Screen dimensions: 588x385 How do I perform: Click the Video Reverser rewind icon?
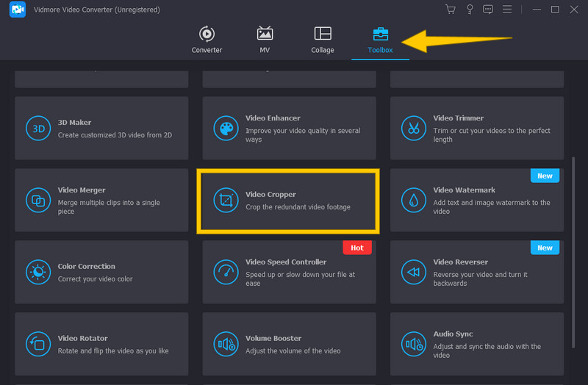(x=414, y=272)
